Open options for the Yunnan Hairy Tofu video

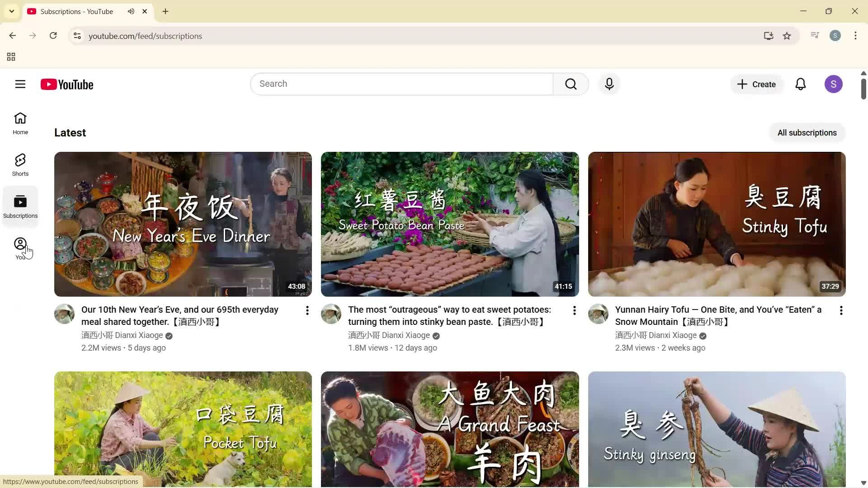[x=841, y=310]
